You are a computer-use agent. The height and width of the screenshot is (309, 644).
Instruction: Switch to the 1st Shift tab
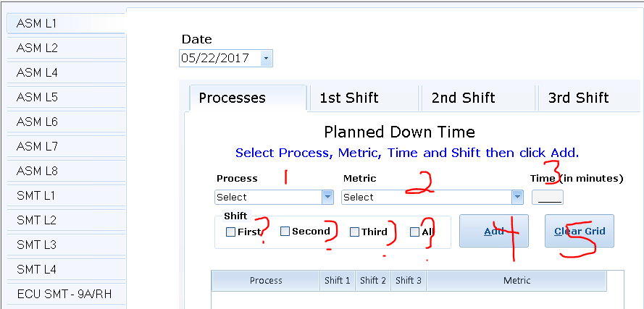(349, 98)
